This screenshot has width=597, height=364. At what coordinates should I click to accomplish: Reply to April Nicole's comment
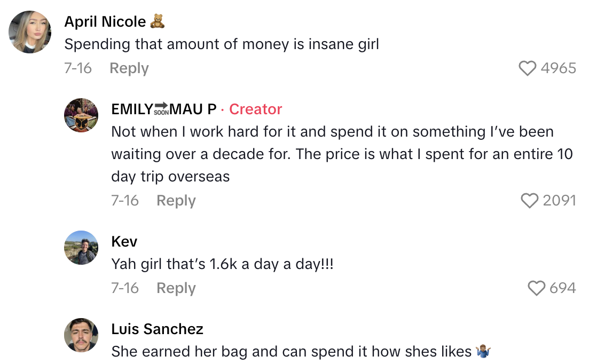point(129,68)
